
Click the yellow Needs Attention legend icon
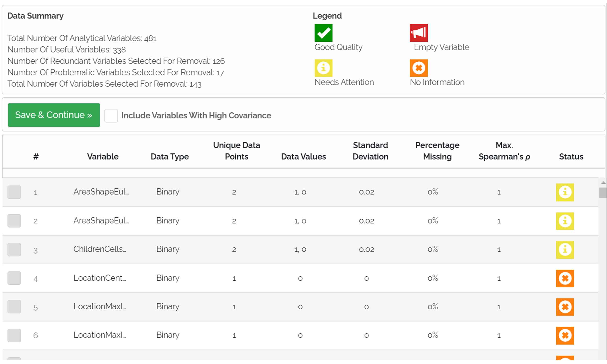(x=323, y=68)
